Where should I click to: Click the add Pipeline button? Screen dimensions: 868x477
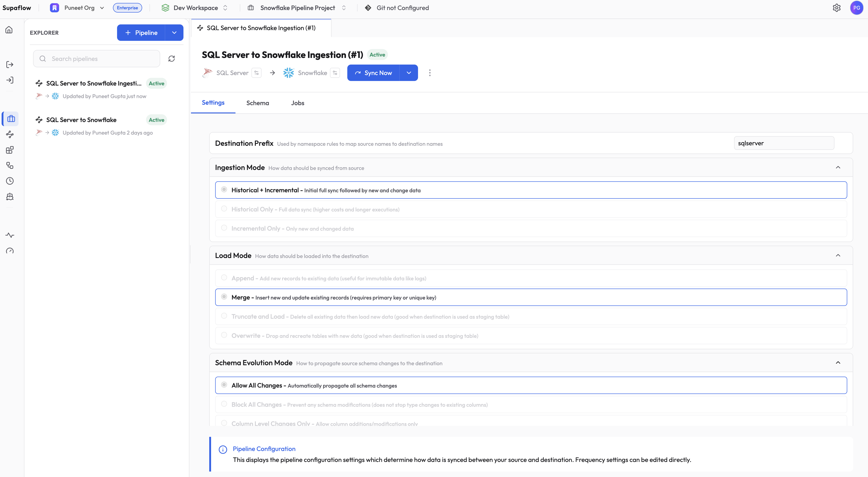[141, 33]
